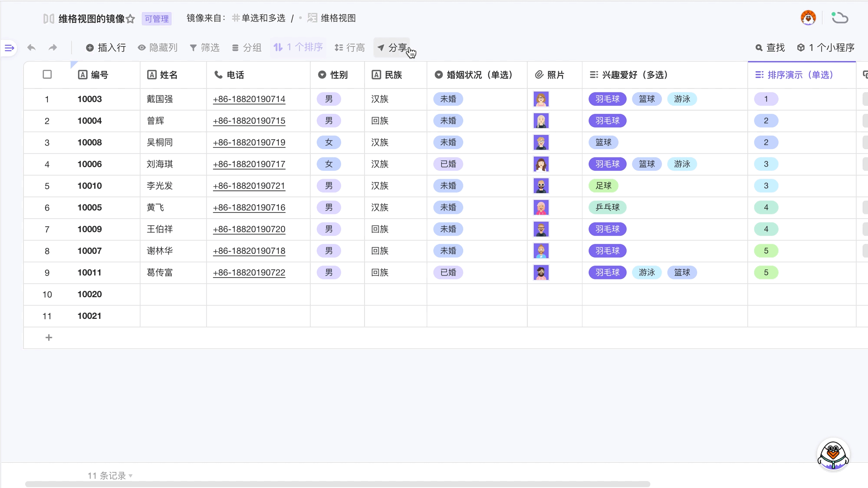The image size is (868, 488).
Task: Click the 分享 share button
Action: (x=392, y=48)
